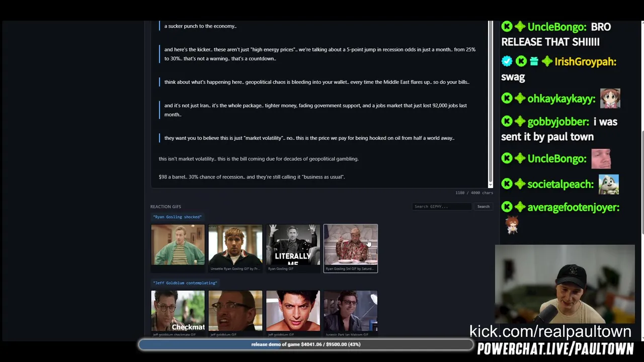Click the paragraph starting 'and here's the kicker'

320,54
